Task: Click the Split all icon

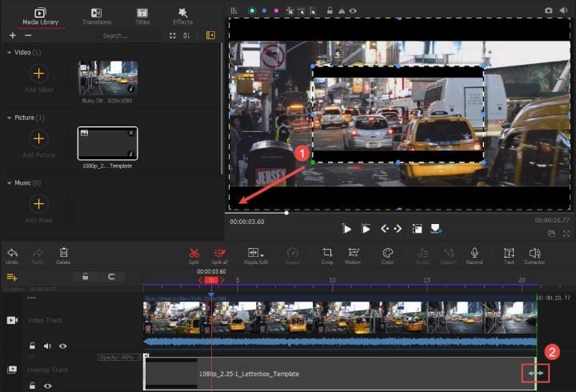Action: point(219,253)
